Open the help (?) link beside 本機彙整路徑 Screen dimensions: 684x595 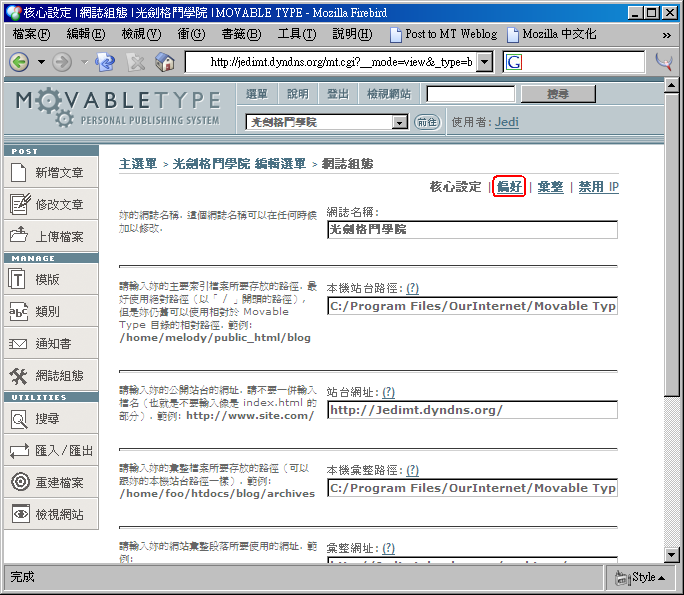click(412, 470)
